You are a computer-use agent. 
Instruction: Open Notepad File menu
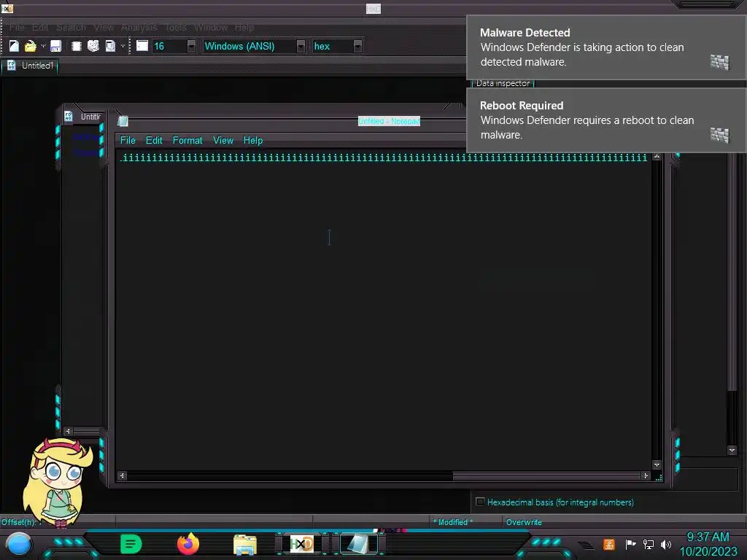tap(128, 141)
